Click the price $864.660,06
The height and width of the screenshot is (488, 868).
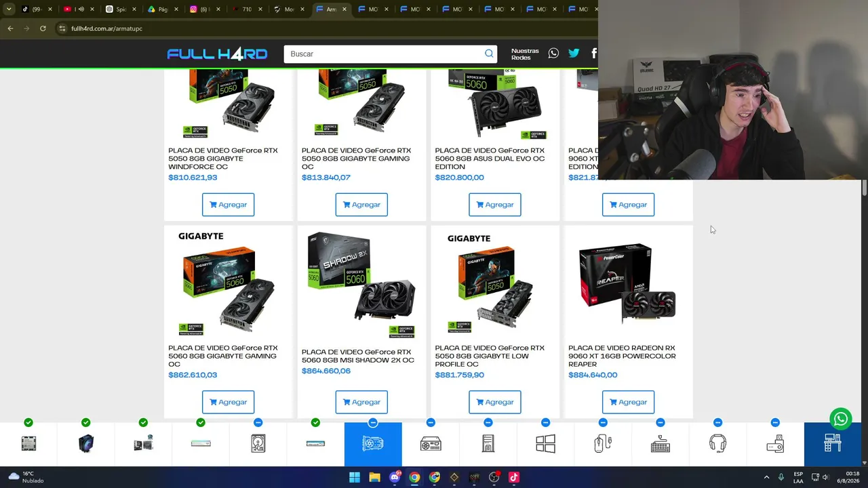[x=326, y=371]
